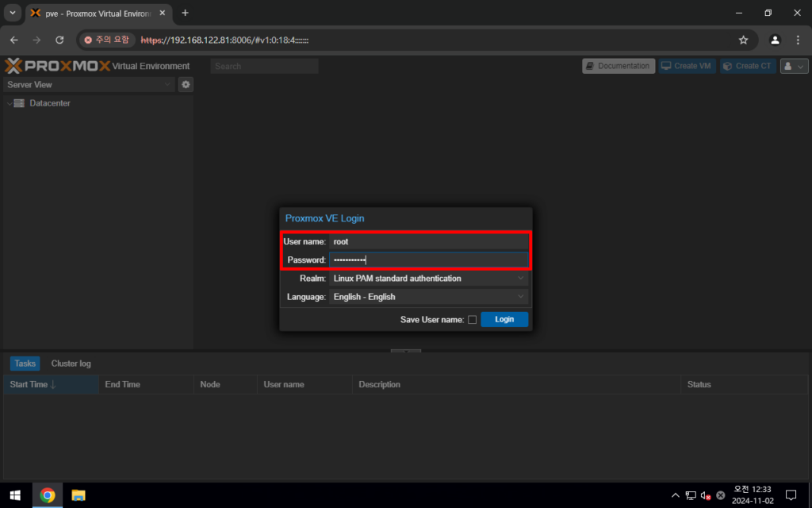Open the Documentation button

click(x=618, y=66)
